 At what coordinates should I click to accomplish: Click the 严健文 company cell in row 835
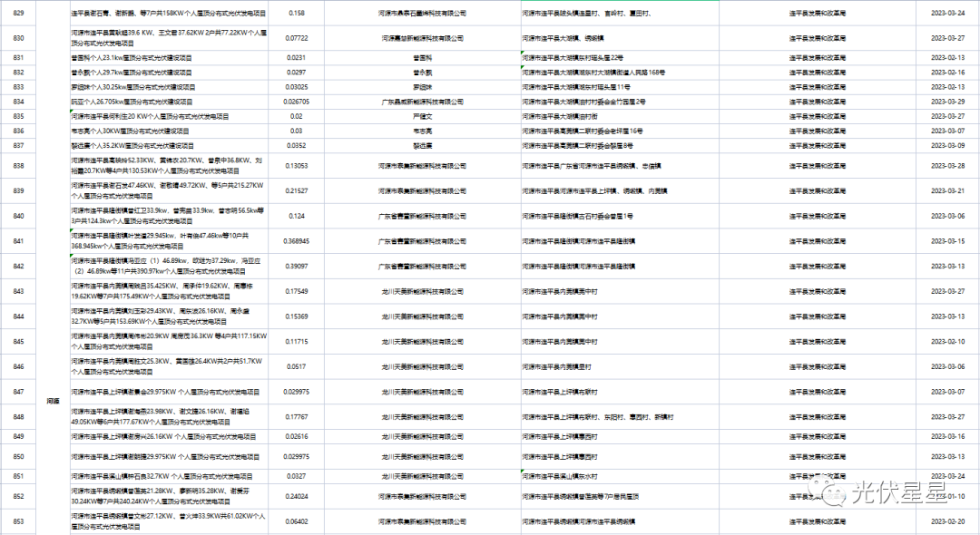(x=420, y=117)
